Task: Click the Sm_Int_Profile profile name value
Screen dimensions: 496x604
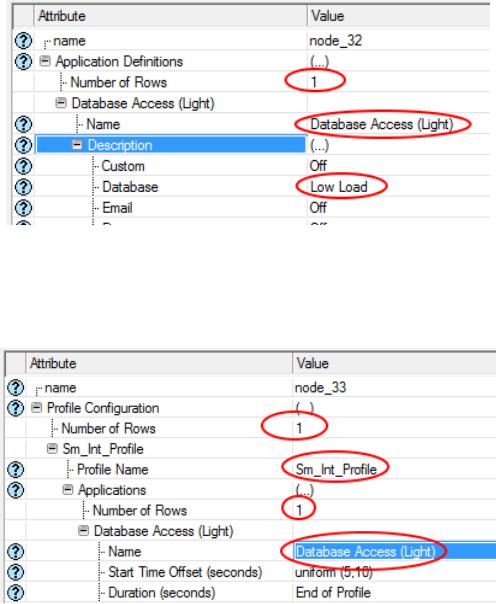Action: pyautogui.click(x=336, y=469)
